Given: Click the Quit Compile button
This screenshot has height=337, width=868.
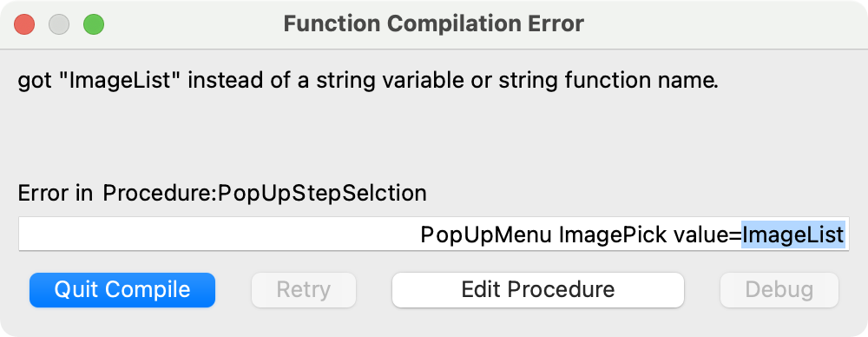Looking at the screenshot, I should click(122, 290).
